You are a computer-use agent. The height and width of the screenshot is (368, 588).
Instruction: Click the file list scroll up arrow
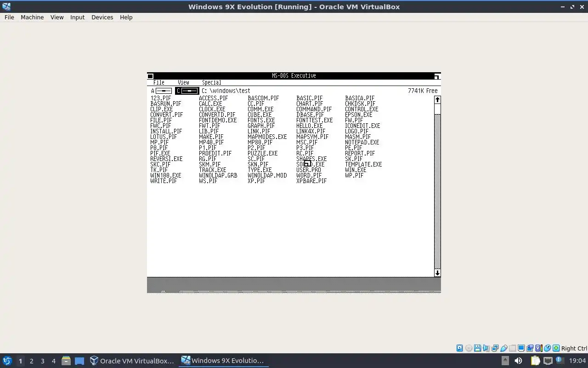[437, 100]
